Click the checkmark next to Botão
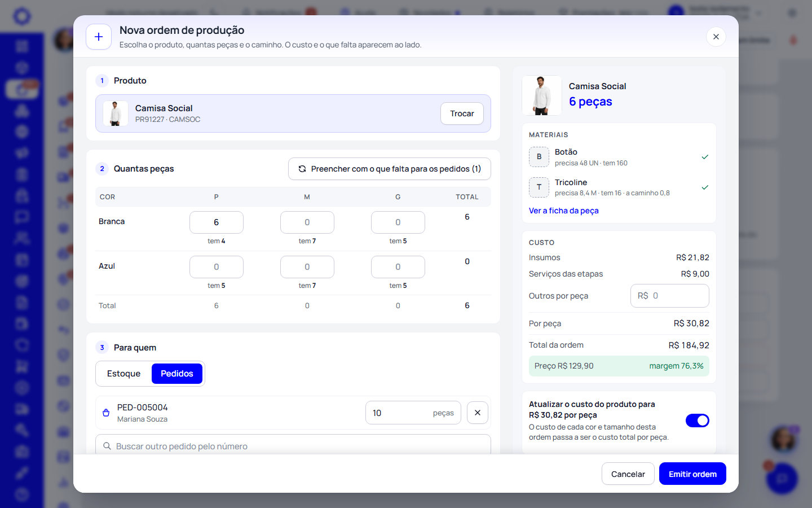This screenshot has width=812, height=508. point(705,157)
